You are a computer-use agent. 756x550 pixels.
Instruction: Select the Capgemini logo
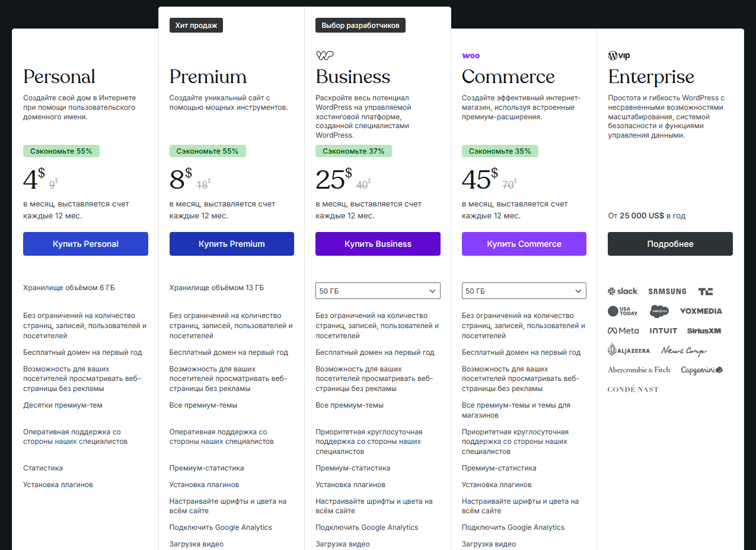[701, 370]
